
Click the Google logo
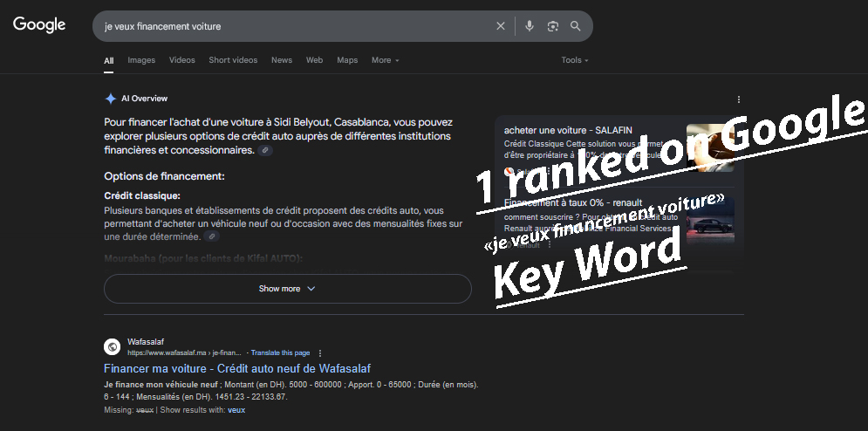[x=39, y=25]
